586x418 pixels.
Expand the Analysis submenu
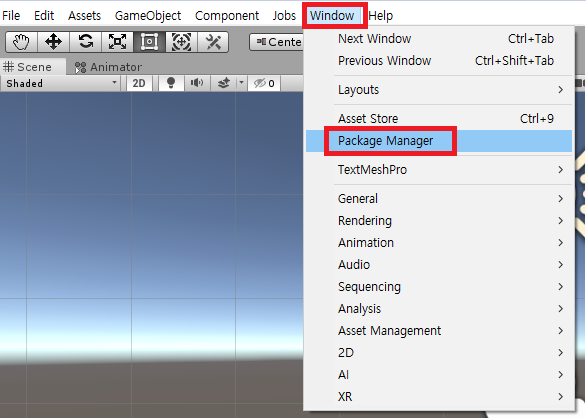(x=439, y=309)
